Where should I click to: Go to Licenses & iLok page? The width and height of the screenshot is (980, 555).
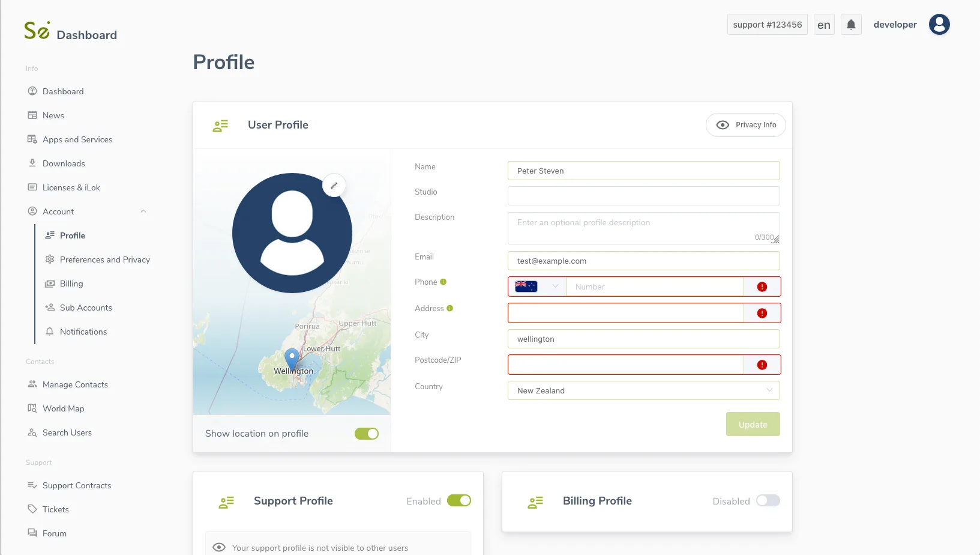pyautogui.click(x=71, y=187)
